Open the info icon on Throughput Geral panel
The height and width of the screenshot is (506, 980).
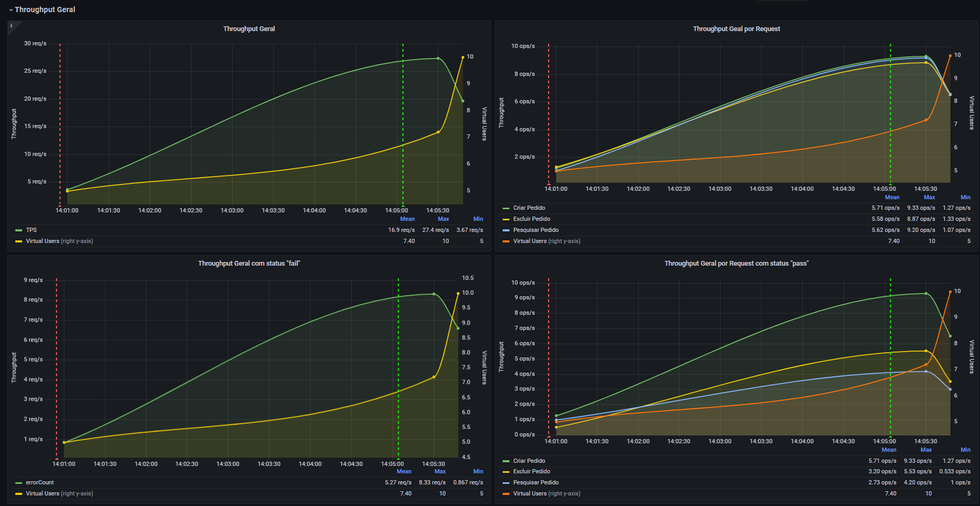click(11, 25)
